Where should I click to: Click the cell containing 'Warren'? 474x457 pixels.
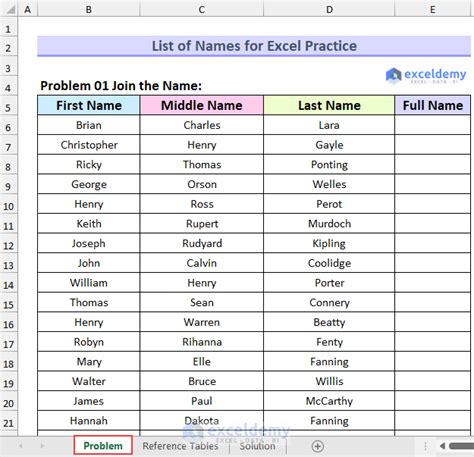click(202, 322)
